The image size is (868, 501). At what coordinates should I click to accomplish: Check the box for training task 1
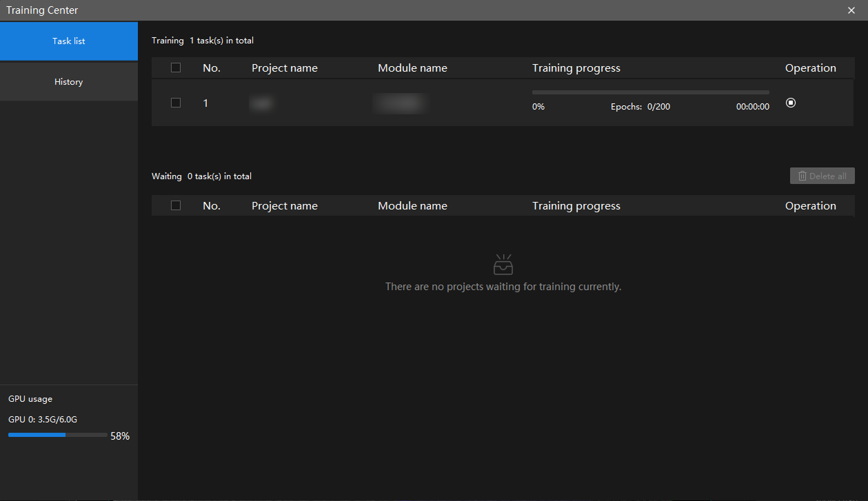[x=176, y=103]
